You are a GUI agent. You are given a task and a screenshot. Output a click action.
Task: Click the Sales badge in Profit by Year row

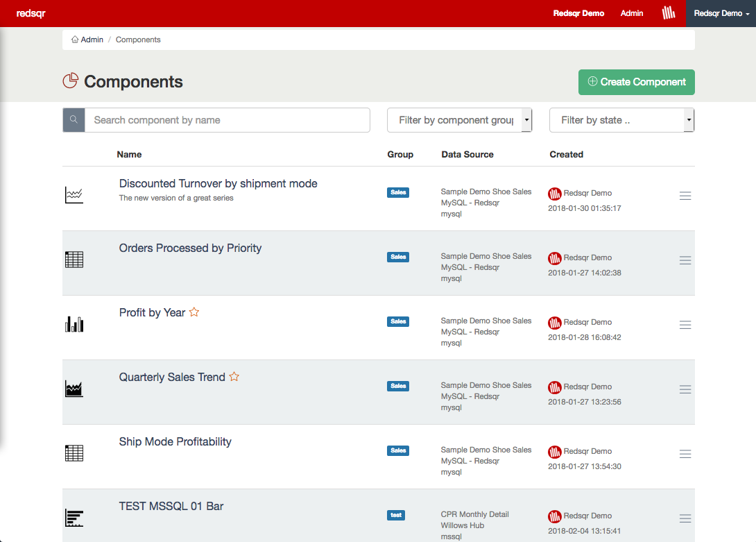point(398,321)
